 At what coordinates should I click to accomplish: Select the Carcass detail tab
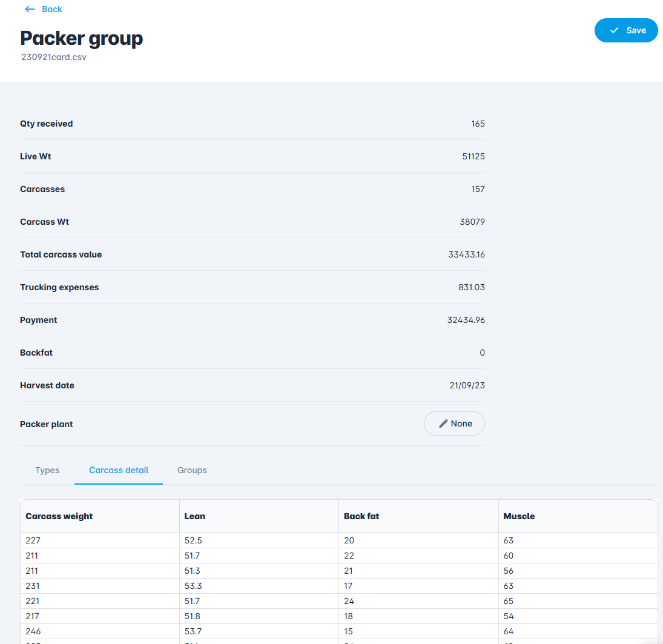[x=119, y=470]
